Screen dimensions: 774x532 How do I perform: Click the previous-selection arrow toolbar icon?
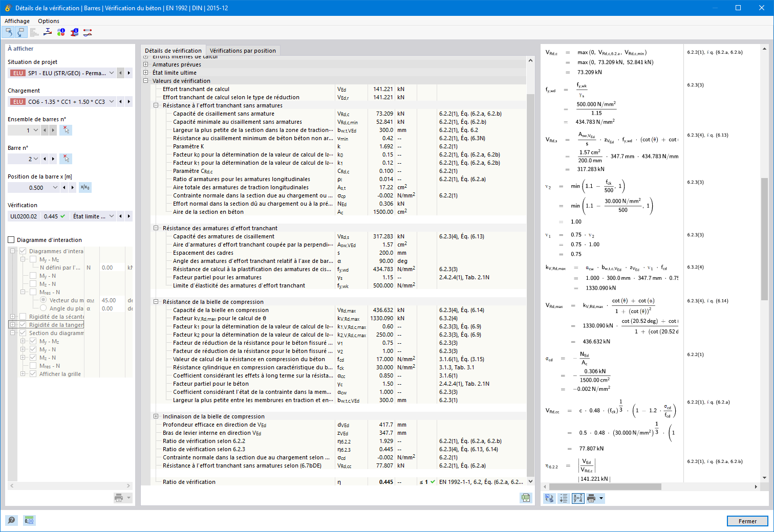click(8, 32)
